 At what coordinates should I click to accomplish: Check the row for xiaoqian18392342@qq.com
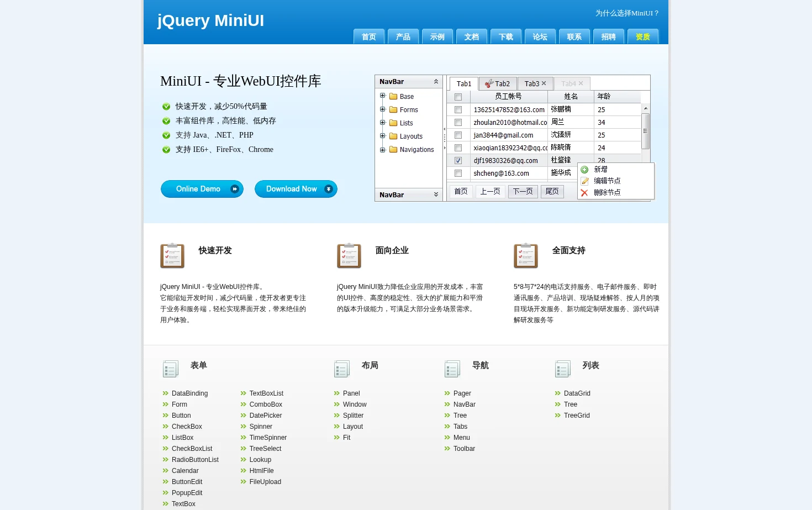[458, 148]
